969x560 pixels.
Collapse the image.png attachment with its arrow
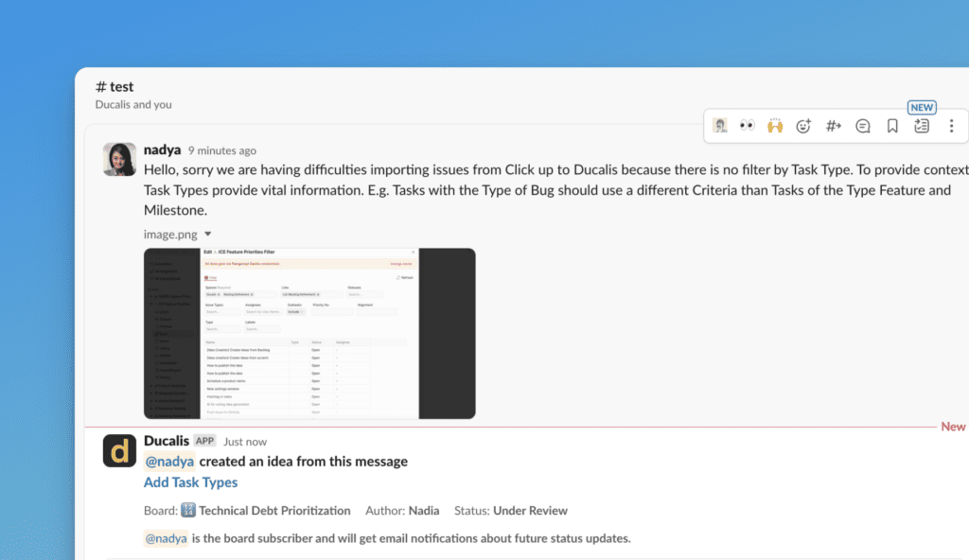208,235
